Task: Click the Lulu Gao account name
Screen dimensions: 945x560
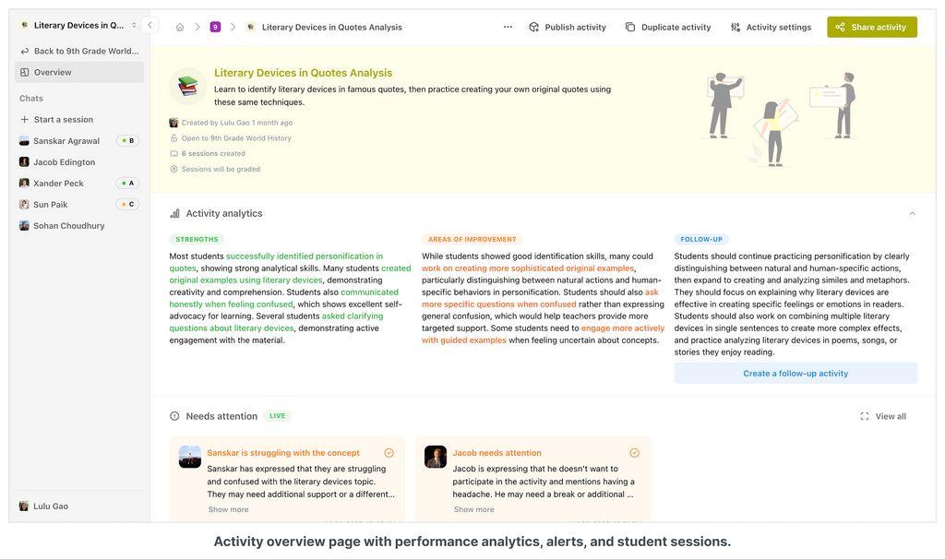Action: pos(51,506)
